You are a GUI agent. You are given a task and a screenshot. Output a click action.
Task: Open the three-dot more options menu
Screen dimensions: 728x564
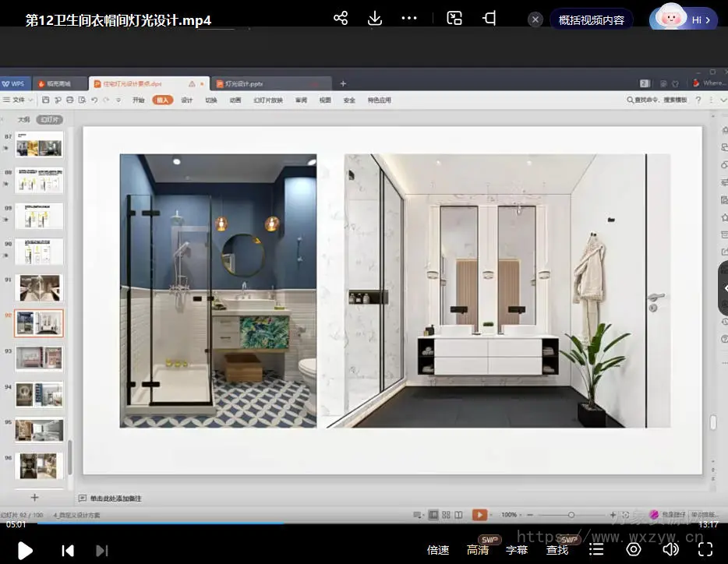tap(409, 19)
